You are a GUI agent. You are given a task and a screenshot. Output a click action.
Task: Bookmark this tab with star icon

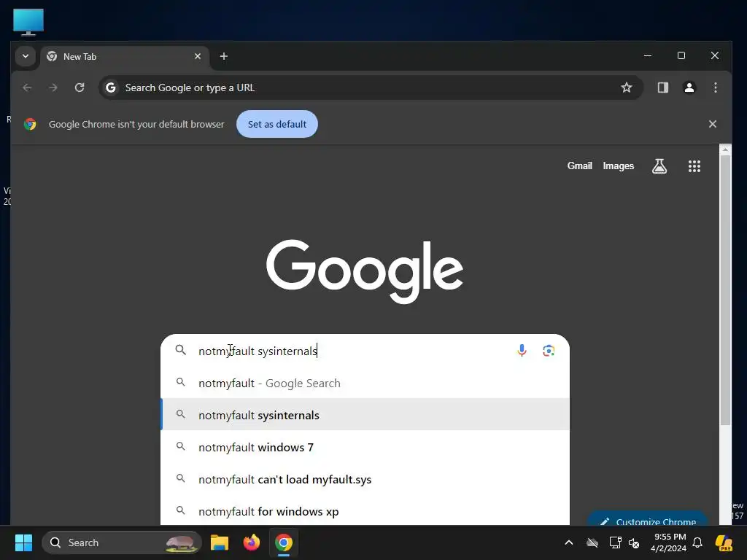[627, 87]
